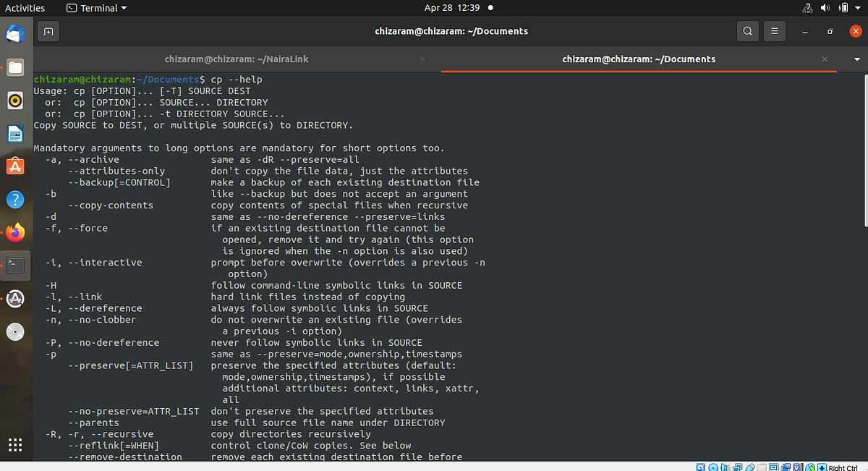Open the Show Applications grid
Image resolution: width=868 pixels, height=471 pixels.
pyautogui.click(x=15, y=445)
